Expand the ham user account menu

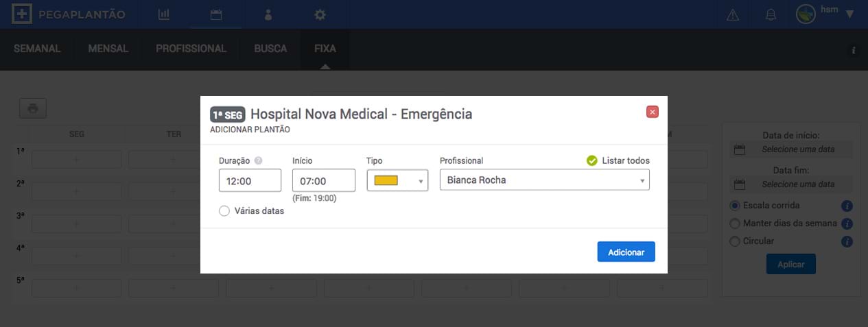pyautogui.click(x=849, y=14)
